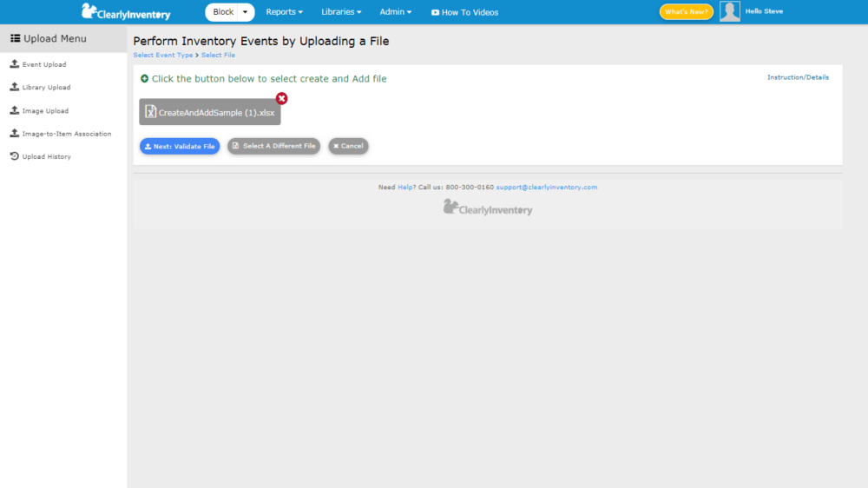Click the CreateAndAddSample (1).xlsx file chip
Image resolution: width=868 pixels, height=488 pixels.
210,112
